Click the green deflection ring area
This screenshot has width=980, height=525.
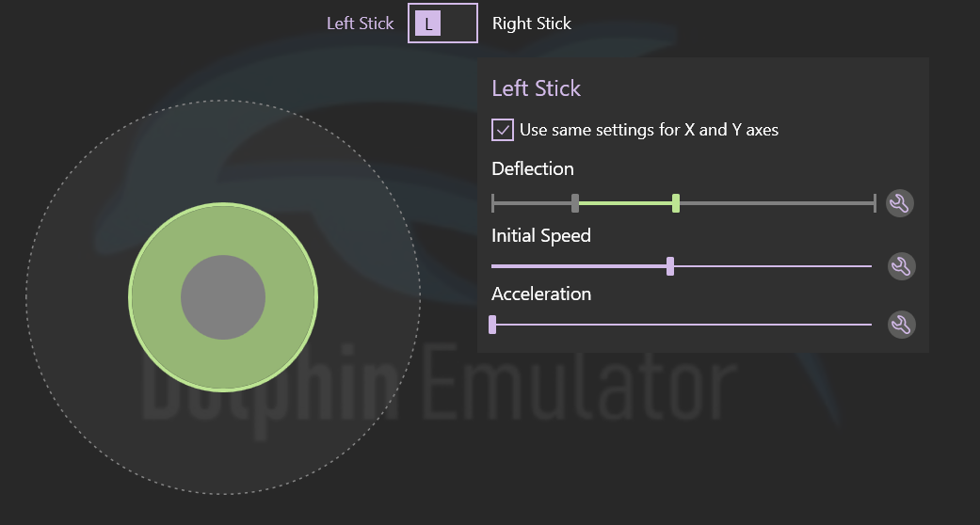pos(223,229)
